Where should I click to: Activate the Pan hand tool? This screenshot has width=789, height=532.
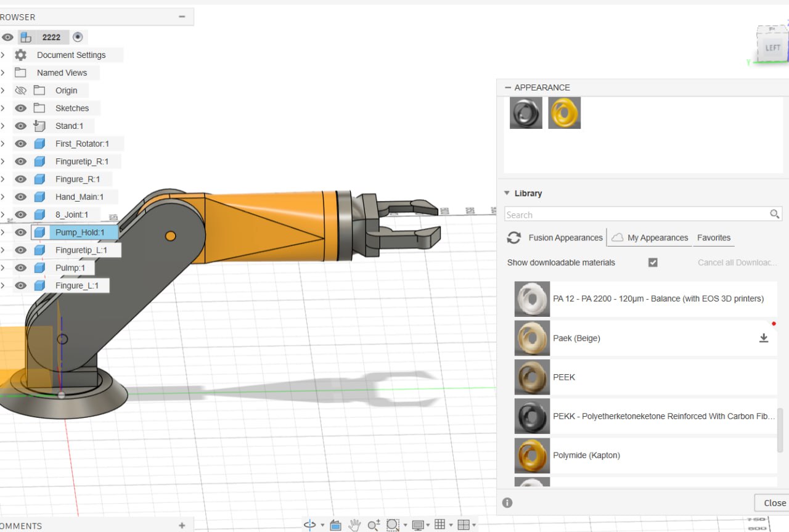click(x=354, y=525)
